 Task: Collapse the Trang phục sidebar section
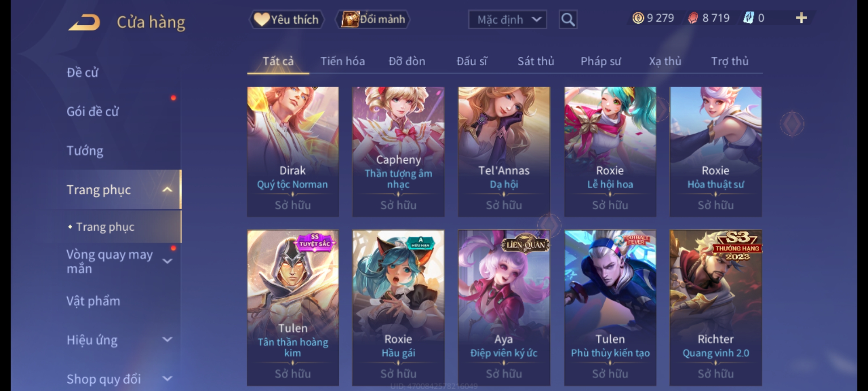[x=167, y=190]
